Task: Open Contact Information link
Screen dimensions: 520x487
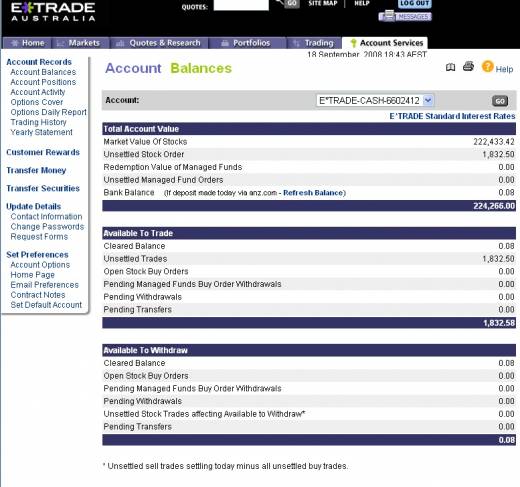Action: [46, 216]
